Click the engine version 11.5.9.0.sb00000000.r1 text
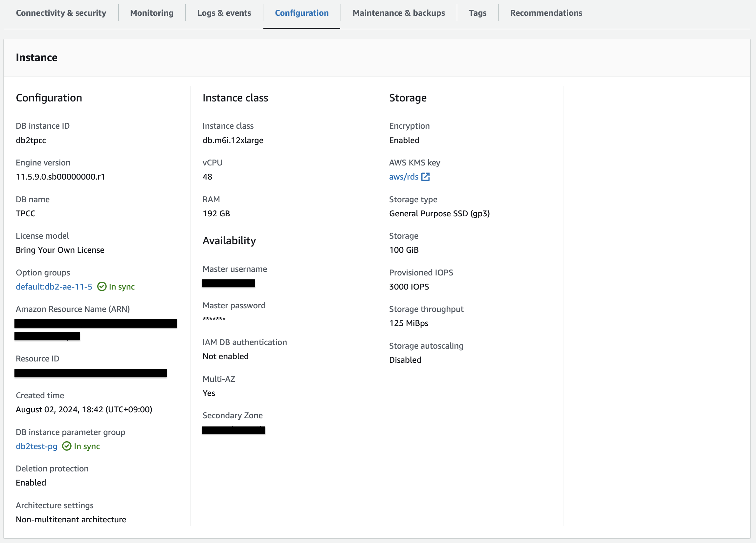Screen dimensions: 756x543 pyautogui.click(x=60, y=177)
